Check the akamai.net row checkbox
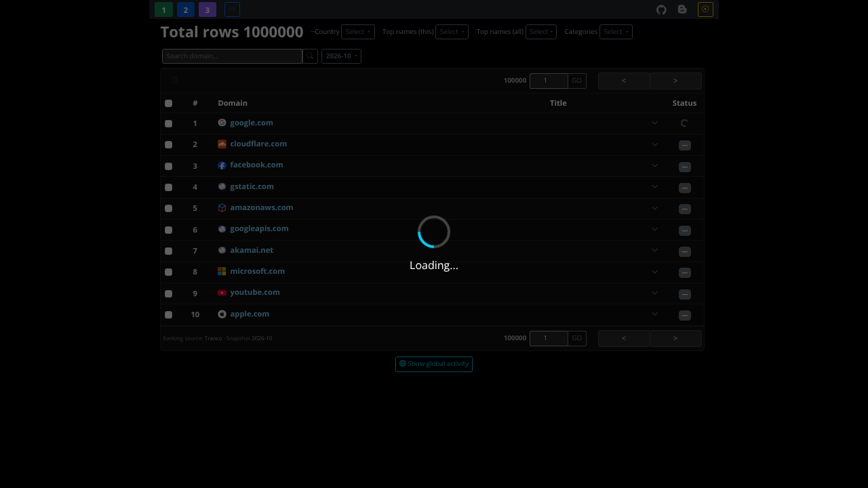868x488 pixels. point(168,251)
